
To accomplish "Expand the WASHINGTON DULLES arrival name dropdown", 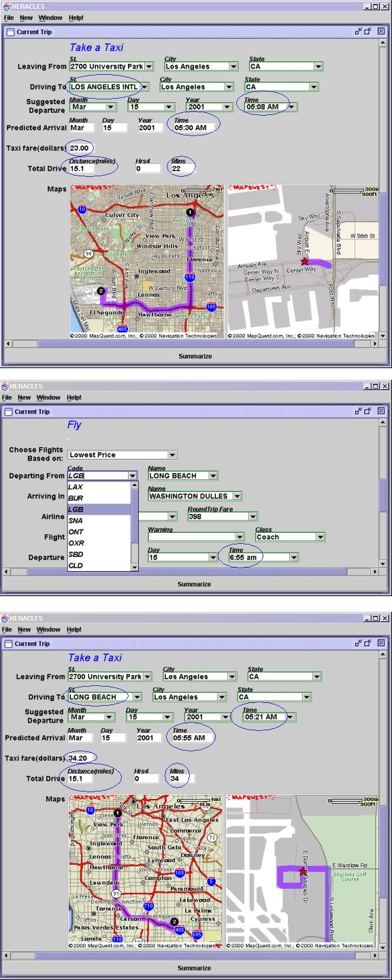I will tap(237, 496).
